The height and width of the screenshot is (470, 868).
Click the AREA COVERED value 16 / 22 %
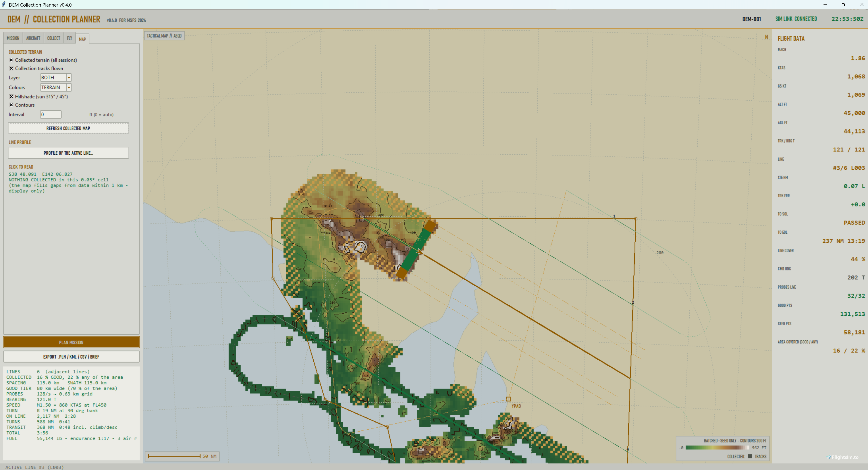pos(849,351)
